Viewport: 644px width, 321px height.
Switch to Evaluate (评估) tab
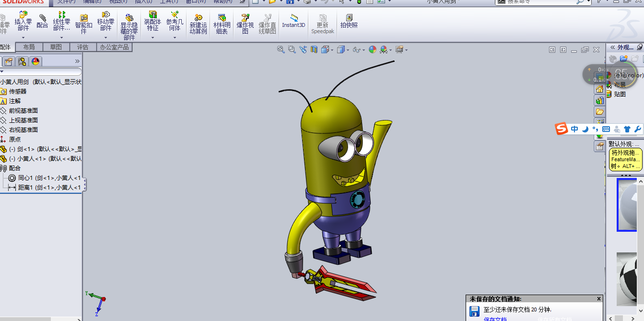pyautogui.click(x=83, y=47)
